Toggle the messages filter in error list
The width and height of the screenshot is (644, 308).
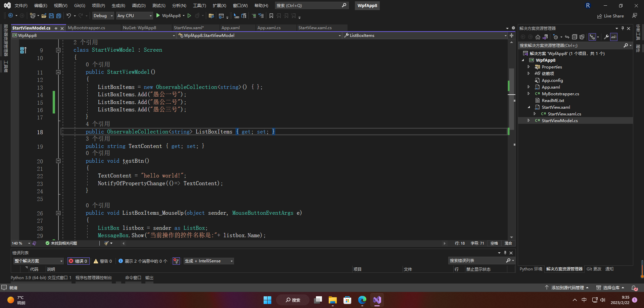click(x=143, y=261)
